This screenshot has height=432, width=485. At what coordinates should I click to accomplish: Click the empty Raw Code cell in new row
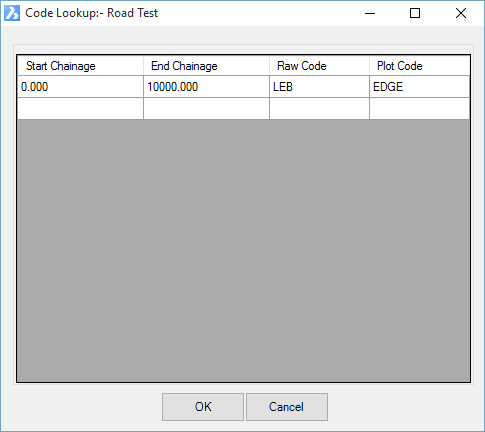(319, 108)
